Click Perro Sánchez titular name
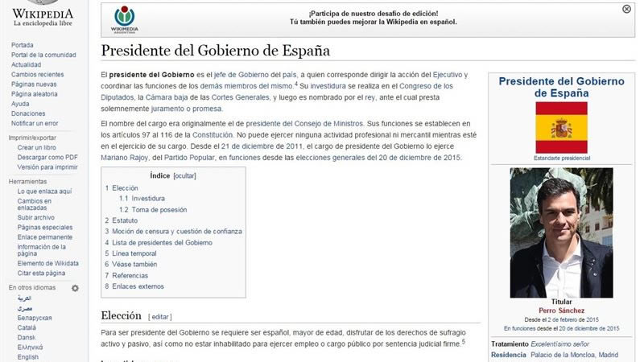The height and width of the screenshot is (362, 644). click(x=561, y=311)
